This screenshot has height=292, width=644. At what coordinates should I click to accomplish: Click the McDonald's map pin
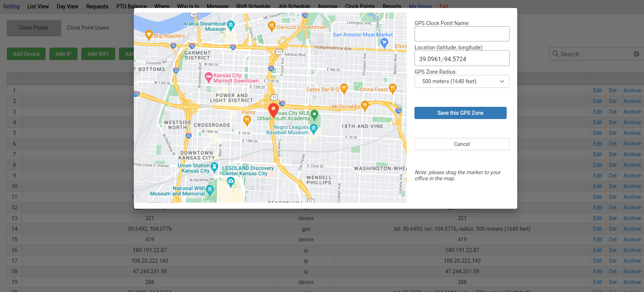[365, 106]
